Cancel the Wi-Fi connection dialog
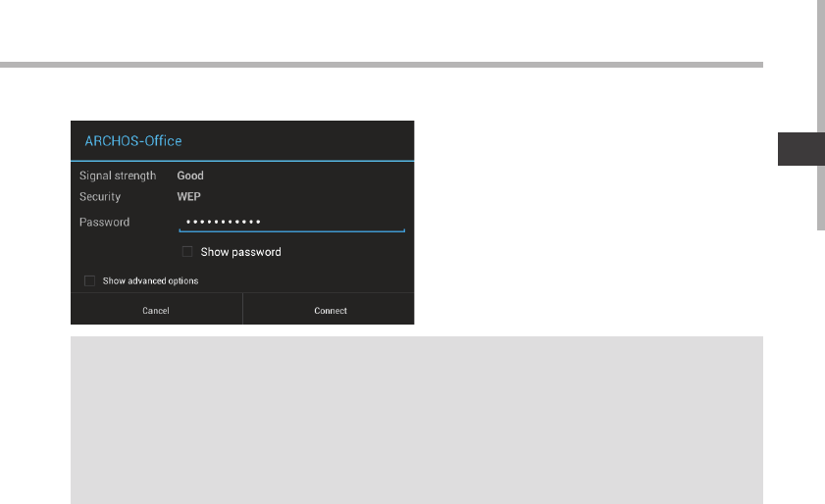Image resolution: width=825 pixels, height=504 pixels. coord(156,311)
